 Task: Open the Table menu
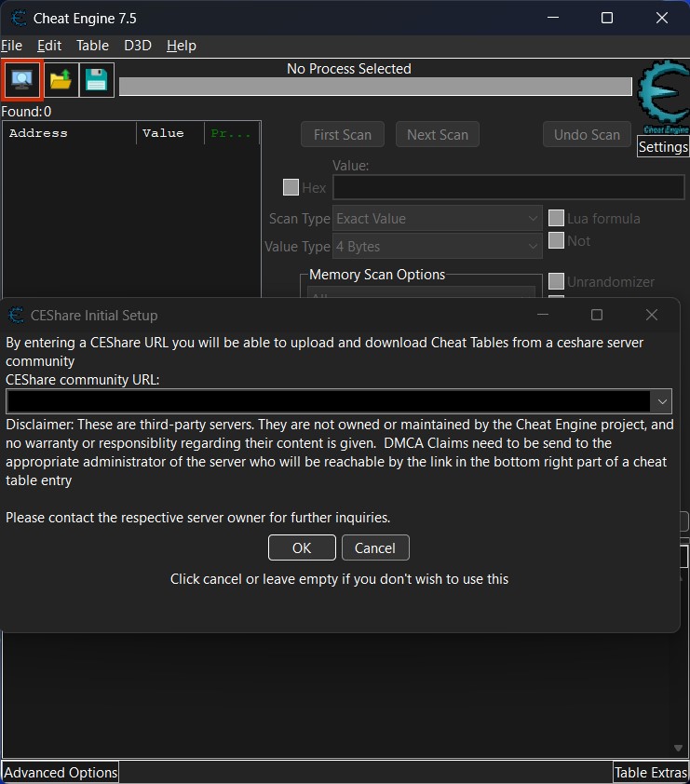92,46
